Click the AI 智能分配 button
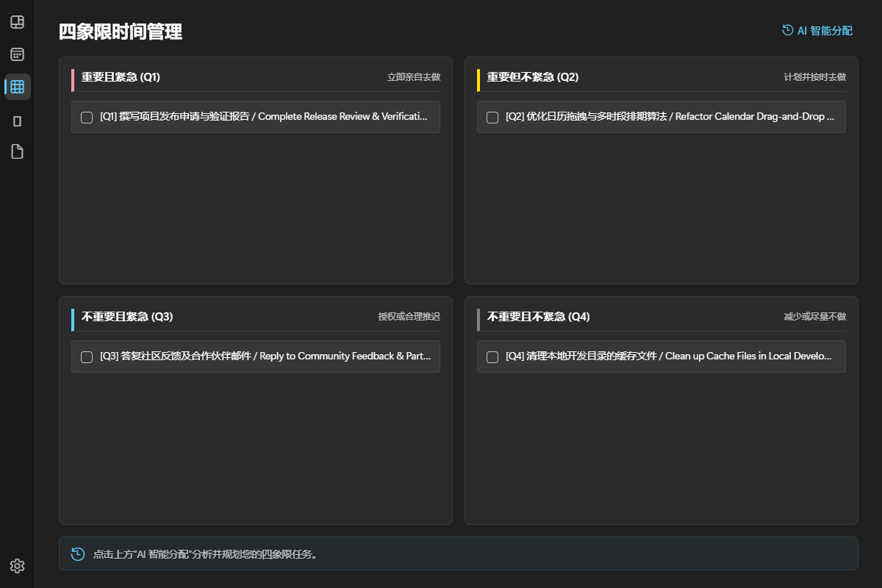 coord(817,30)
